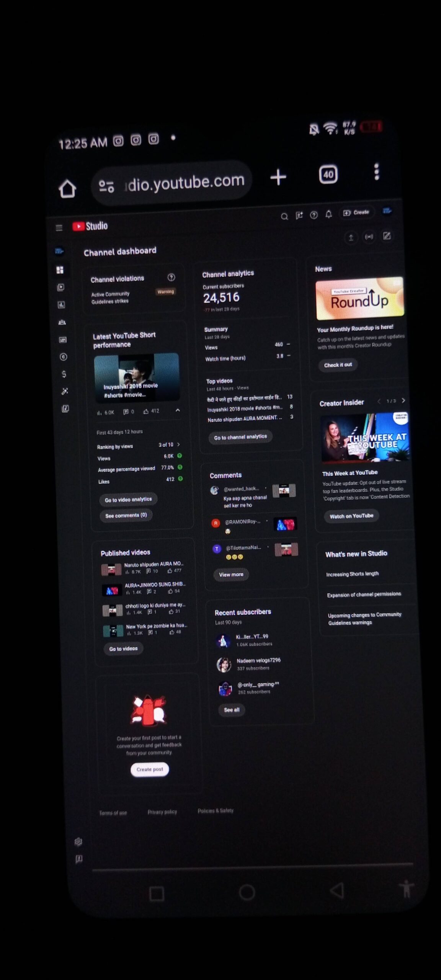Open the Inuyashiki 2018 movie Short thumbnail
Image resolution: width=441 pixels, height=980 pixels.
(x=137, y=377)
